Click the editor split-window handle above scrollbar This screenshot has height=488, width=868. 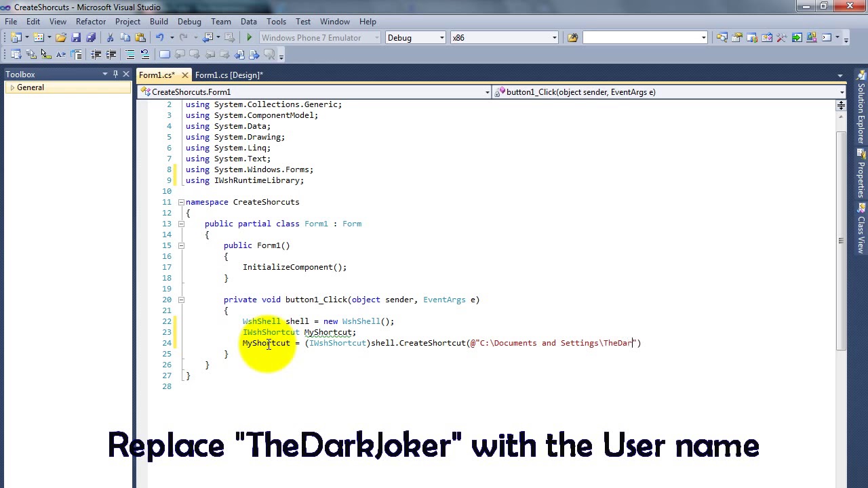pos(841,105)
